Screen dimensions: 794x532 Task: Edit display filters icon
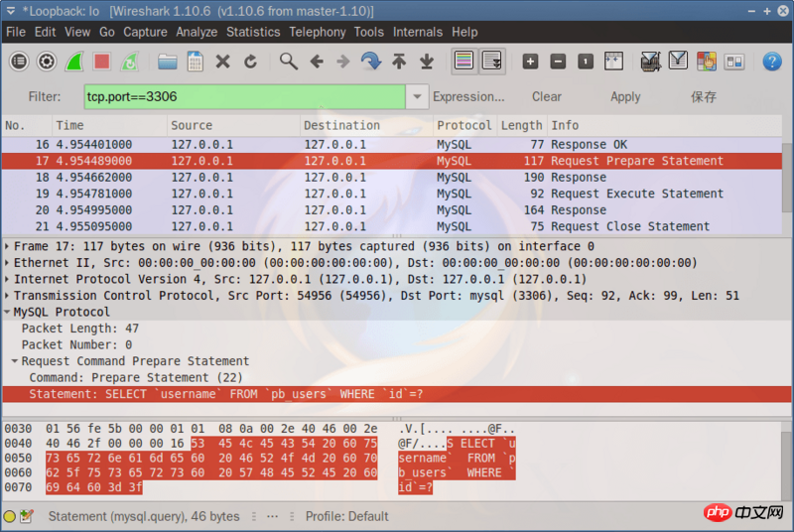[678, 61]
